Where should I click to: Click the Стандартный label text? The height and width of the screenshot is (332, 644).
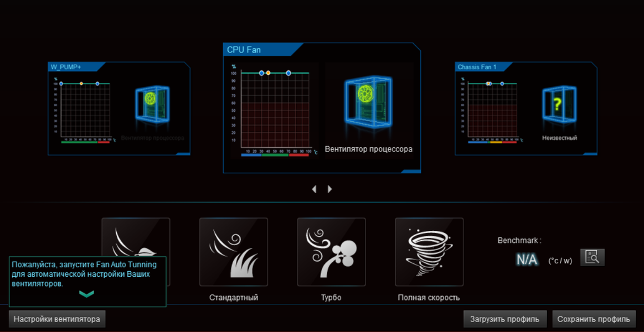pyautogui.click(x=233, y=298)
